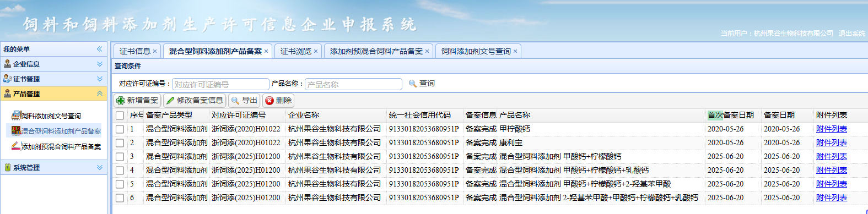
Task: Click the 修改备案信息 button
Action: (195, 101)
